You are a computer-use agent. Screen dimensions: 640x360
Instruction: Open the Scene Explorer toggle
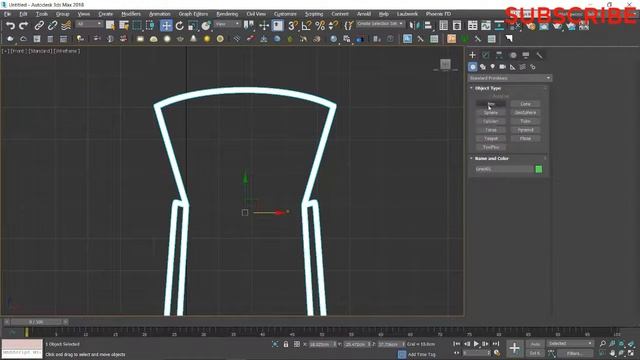point(444,26)
